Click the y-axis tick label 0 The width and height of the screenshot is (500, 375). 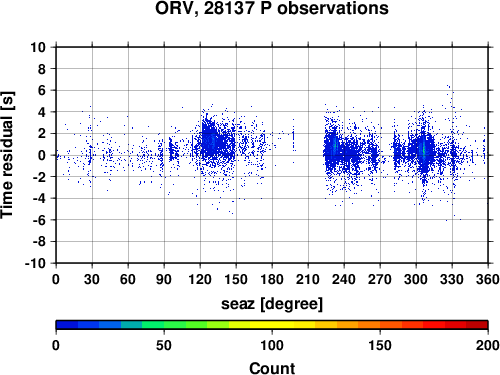click(41, 155)
